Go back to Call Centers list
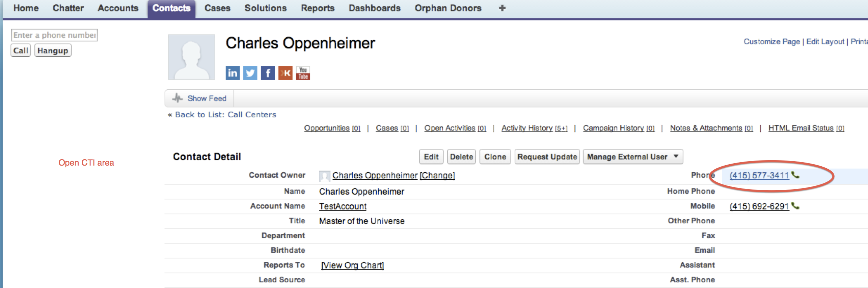 pos(225,115)
